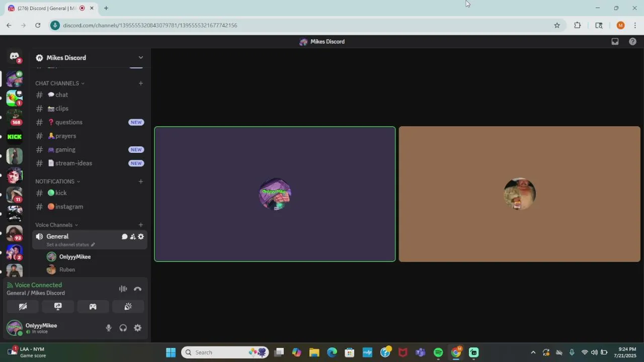Collapse CHAT CHANNELS category
This screenshot has height=362, width=644.
pos(59,83)
